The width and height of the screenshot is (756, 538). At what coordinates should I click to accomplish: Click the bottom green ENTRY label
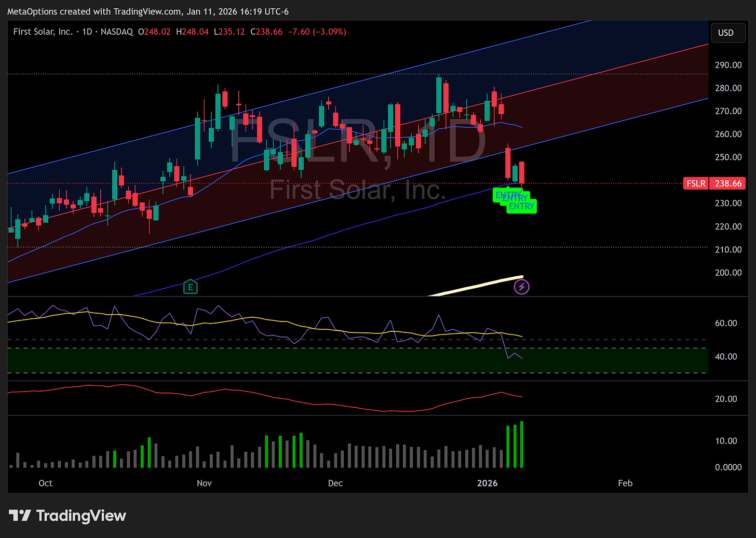(521, 206)
